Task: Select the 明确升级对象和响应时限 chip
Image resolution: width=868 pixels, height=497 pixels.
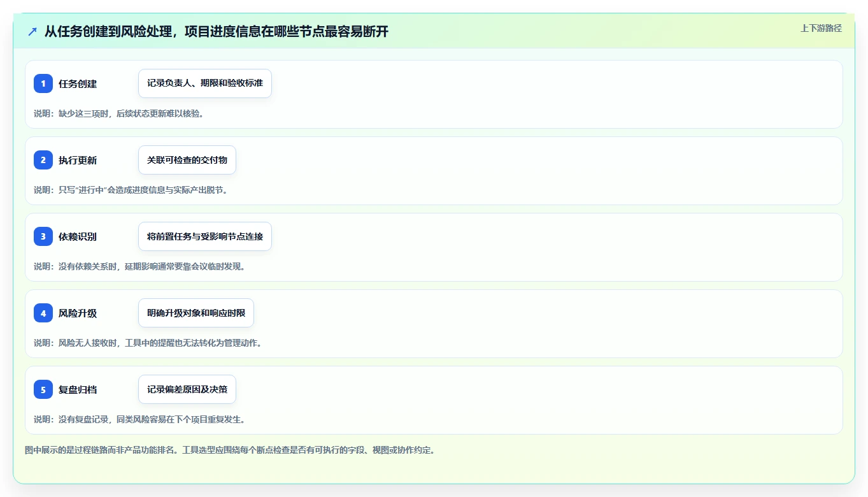Action: coord(196,313)
